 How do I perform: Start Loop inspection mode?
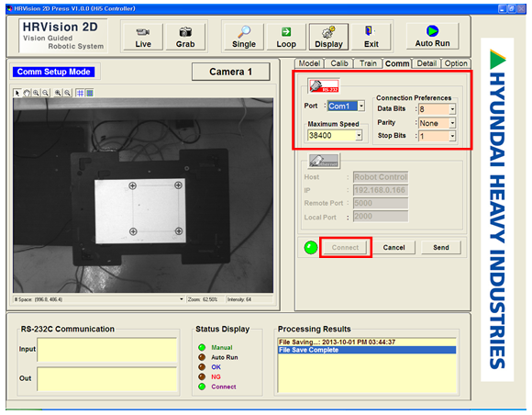coord(286,37)
